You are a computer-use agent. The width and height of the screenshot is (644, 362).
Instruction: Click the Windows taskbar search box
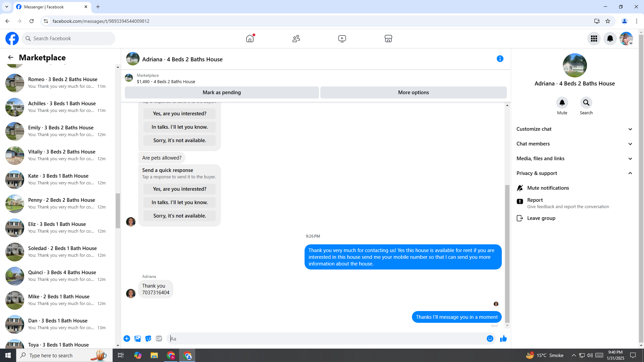(64, 355)
